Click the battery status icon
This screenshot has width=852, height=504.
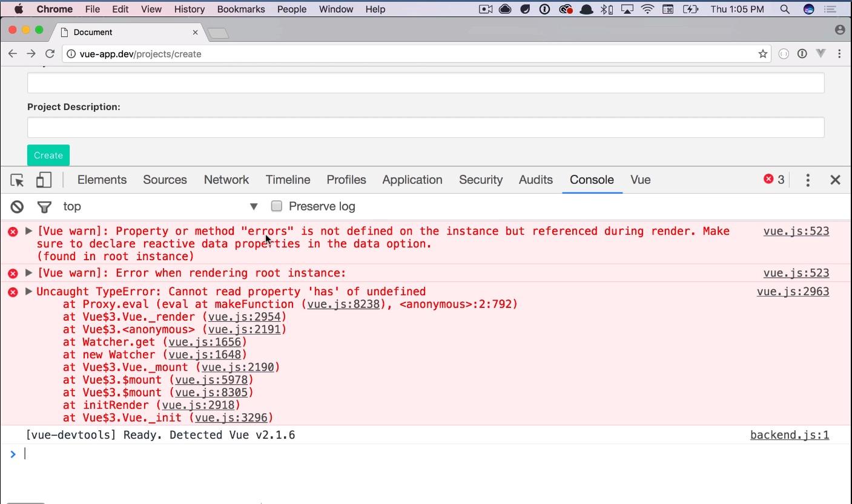coord(690,9)
